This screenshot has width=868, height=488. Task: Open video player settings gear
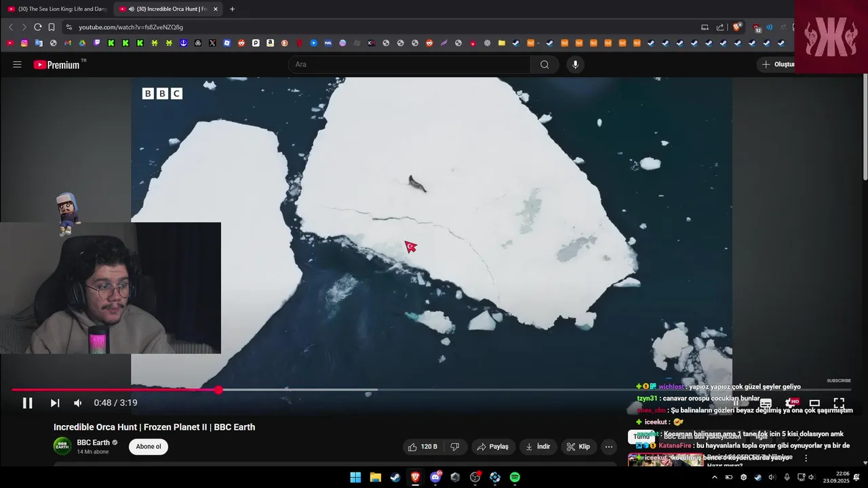click(790, 403)
